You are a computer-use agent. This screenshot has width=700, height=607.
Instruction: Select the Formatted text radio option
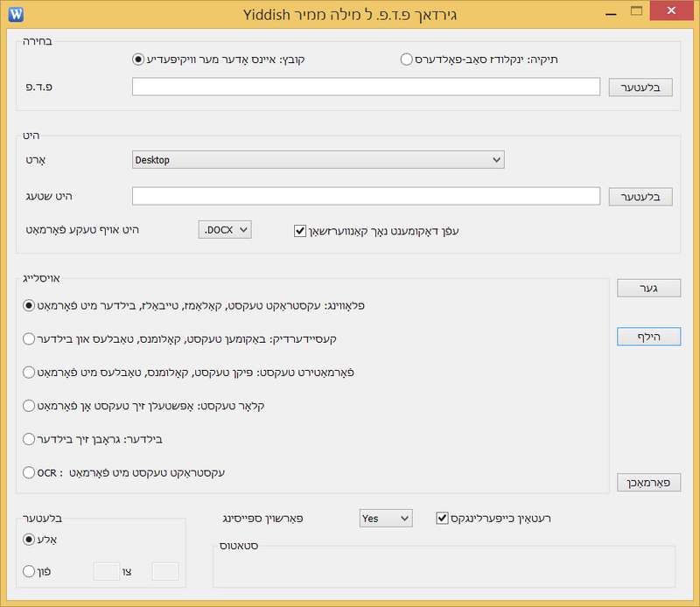point(30,372)
